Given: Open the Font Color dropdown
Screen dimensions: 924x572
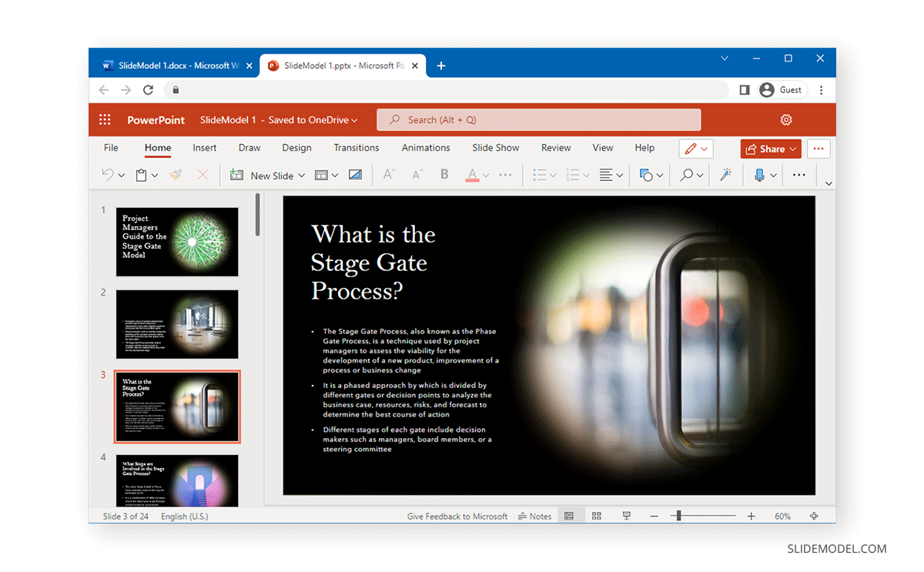Looking at the screenshot, I should (485, 175).
